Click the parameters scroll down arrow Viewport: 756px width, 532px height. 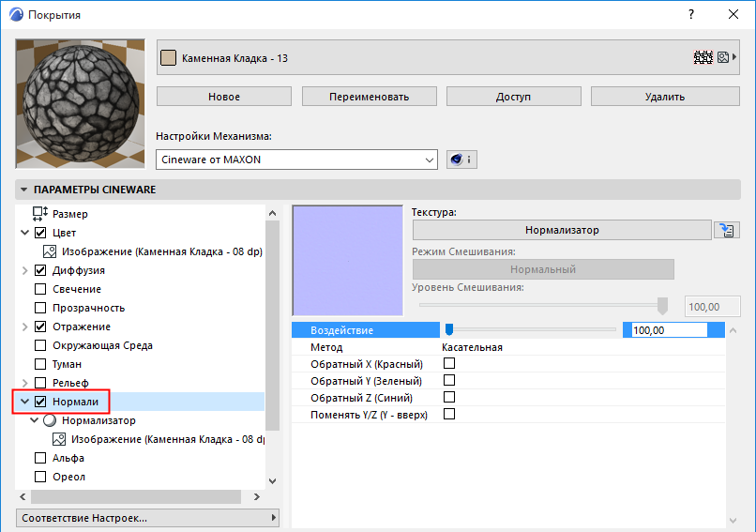(733, 521)
